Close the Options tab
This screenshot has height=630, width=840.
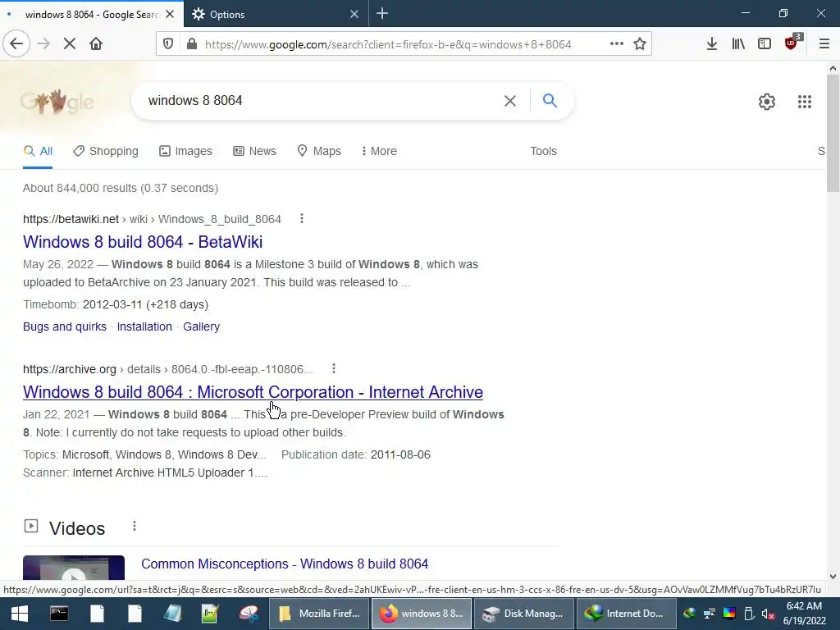pos(354,15)
